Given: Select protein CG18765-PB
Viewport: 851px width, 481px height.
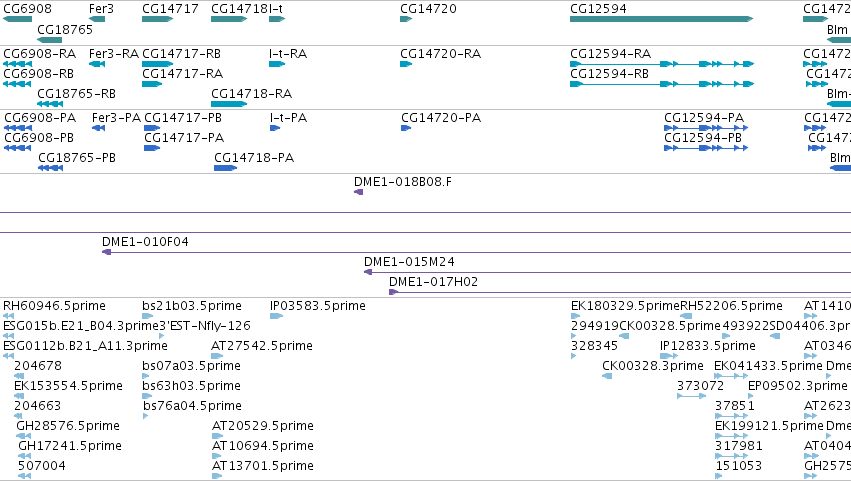Looking at the screenshot, I should [x=77, y=158].
